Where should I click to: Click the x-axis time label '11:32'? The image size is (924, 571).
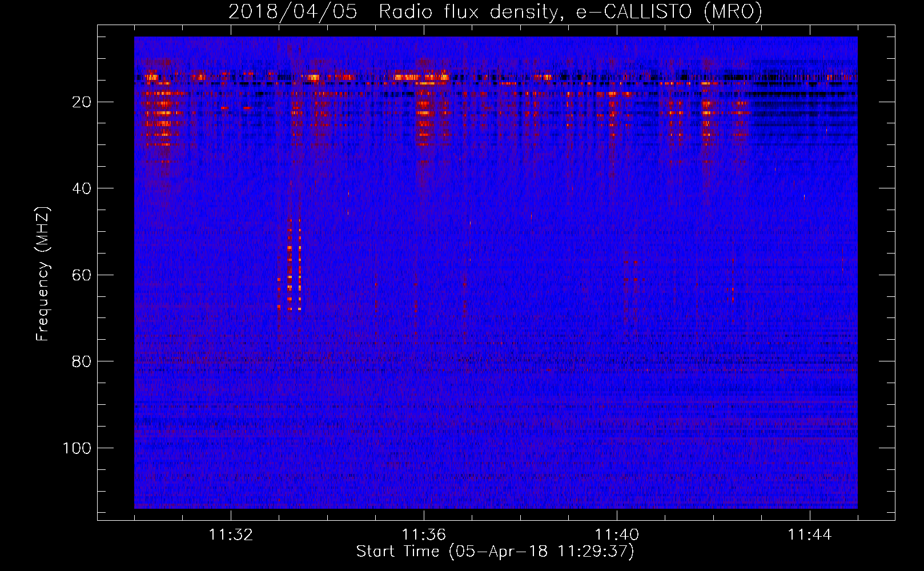point(231,535)
